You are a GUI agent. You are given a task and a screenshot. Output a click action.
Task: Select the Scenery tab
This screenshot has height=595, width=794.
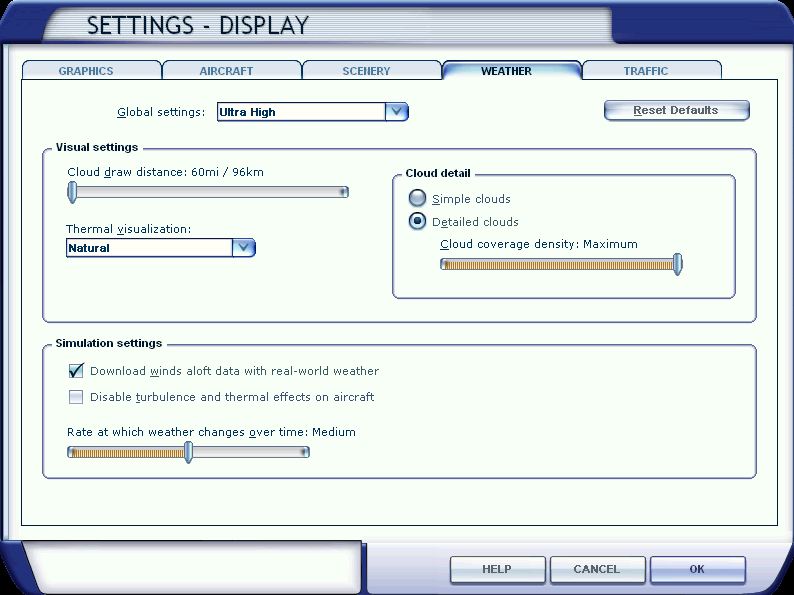pyautogui.click(x=366, y=71)
